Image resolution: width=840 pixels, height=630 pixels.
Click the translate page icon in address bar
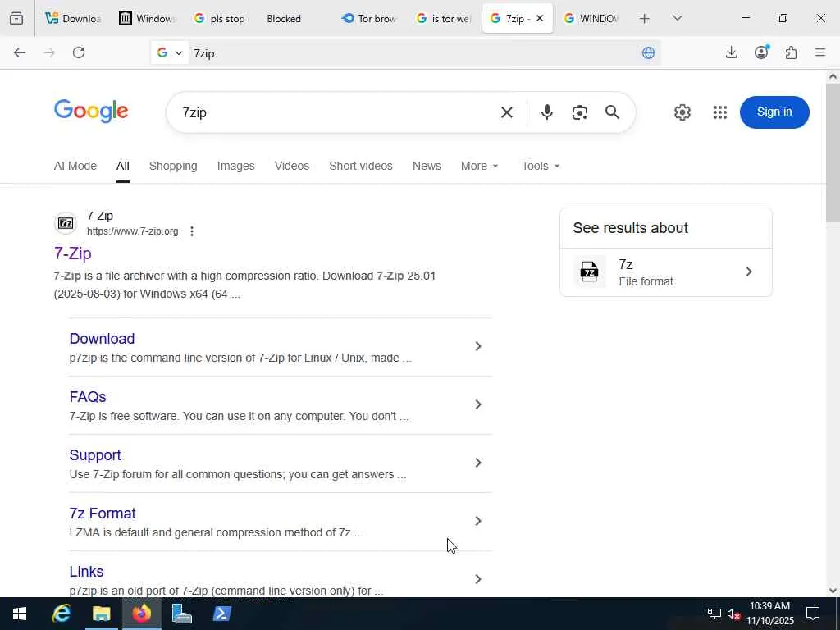pos(648,52)
